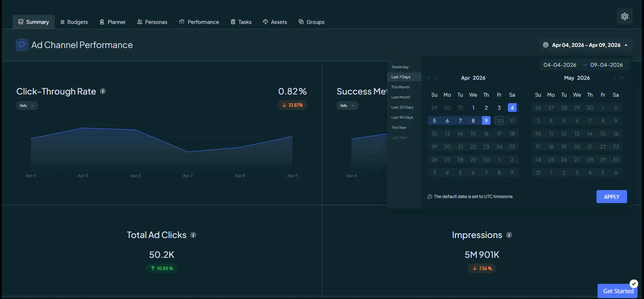Image resolution: width=644 pixels, height=299 pixels.
Task: Open the Groups tab
Action: [x=312, y=22]
